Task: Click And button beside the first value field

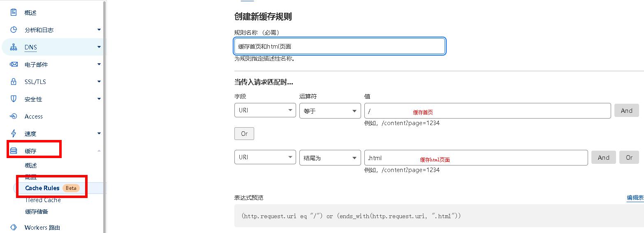Action: [x=626, y=111]
